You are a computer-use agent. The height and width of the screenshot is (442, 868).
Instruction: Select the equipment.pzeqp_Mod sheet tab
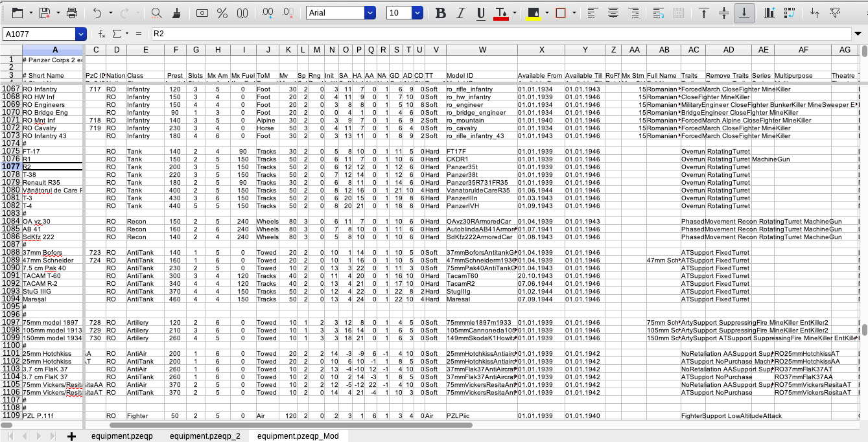pos(298,436)
